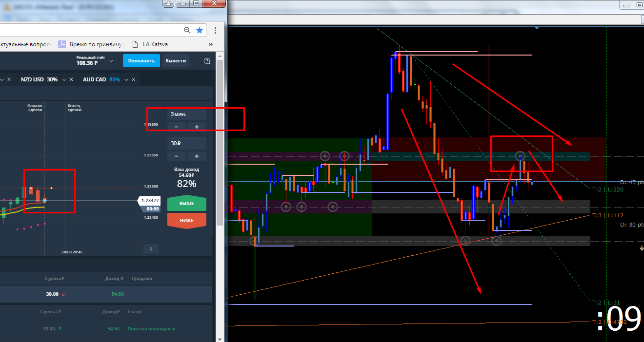Click the 3 мин. time field

[x=186, y=114]
